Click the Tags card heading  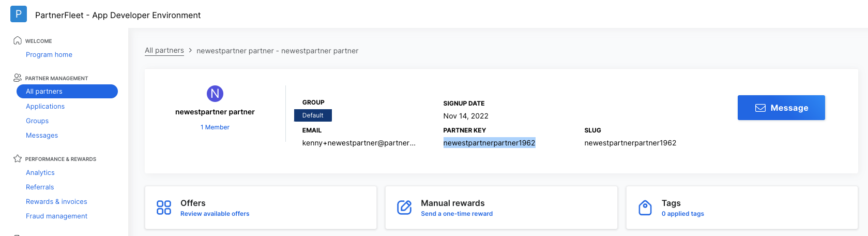point(671,203)
